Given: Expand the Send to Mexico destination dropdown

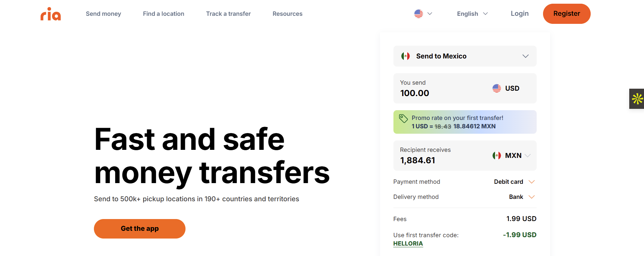Looking at the screenshot, I should click(465, 56).
